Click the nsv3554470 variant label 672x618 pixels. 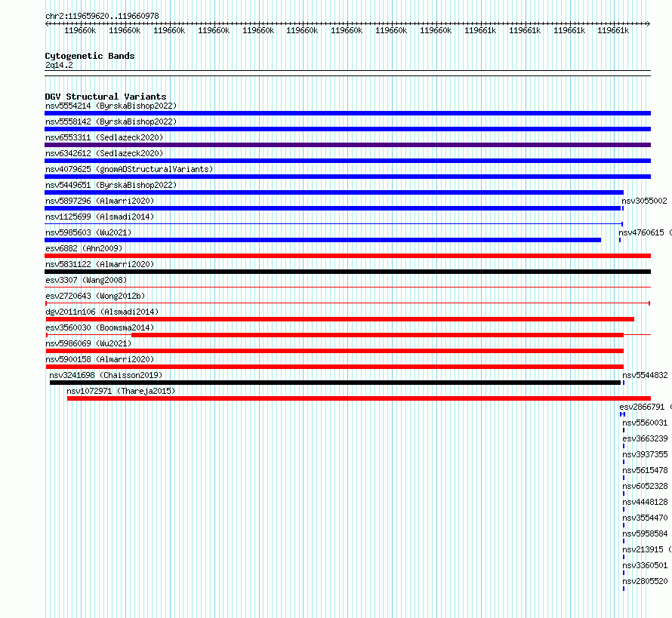coord(645,518)
